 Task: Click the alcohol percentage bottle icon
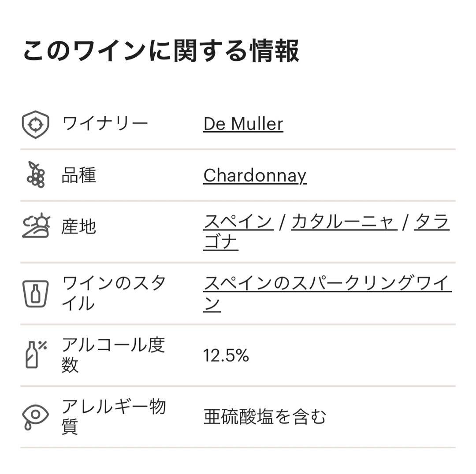point(36,355)
